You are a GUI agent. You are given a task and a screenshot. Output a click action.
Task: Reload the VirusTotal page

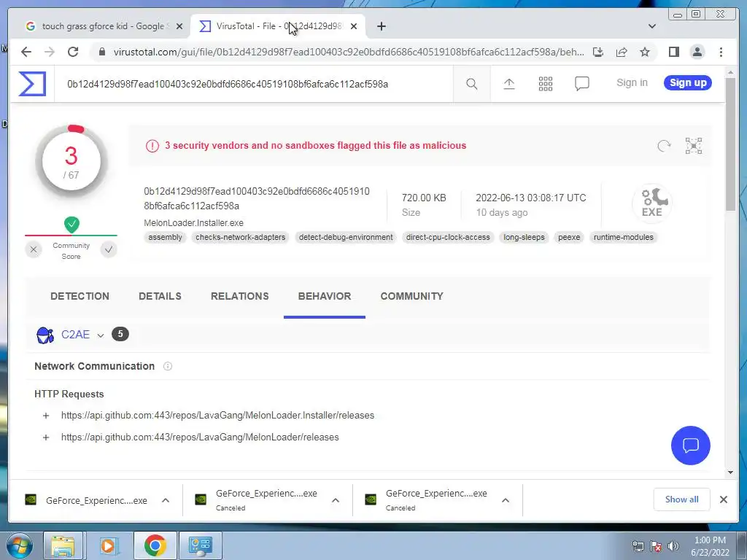pyautogui.click(x=73, y=52)
